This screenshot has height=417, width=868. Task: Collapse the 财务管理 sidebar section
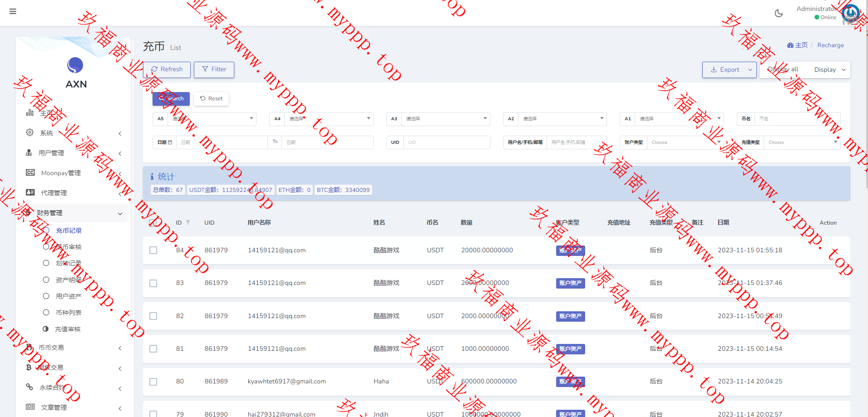tap(120, 213)
